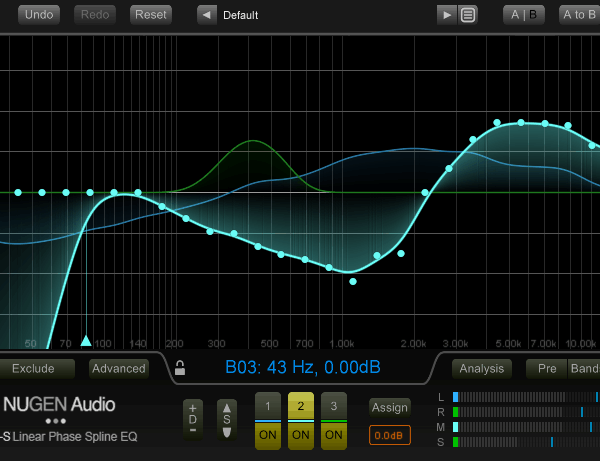Click the D plus/minus depth control
The height and width of the screenshot is (461, 600).
click(193, 419)
